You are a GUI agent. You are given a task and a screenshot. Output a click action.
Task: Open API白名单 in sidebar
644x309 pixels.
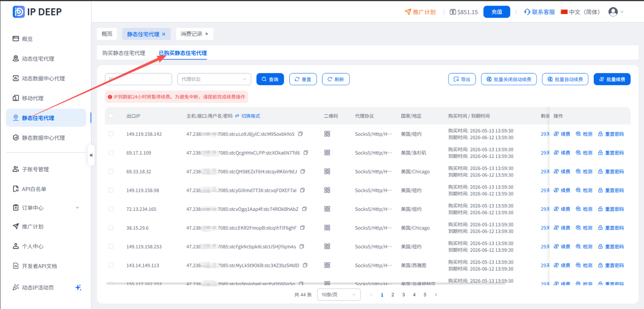pyautogui.click(x=29, y=189)
